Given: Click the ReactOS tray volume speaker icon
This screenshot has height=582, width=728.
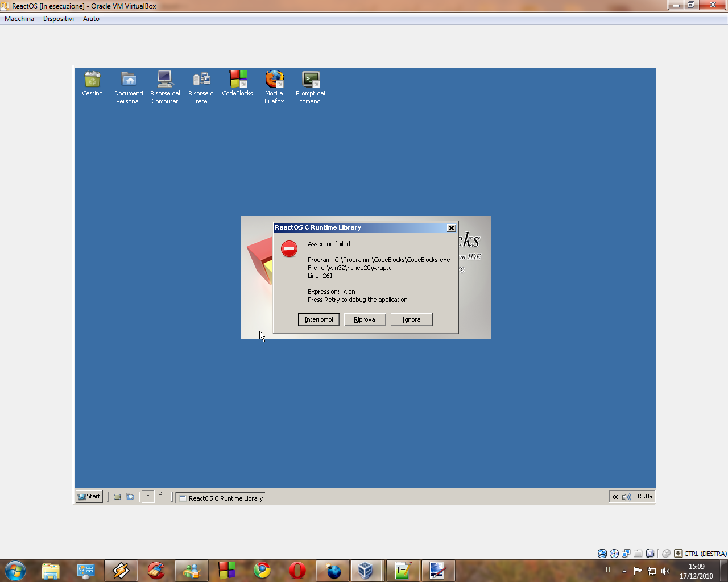Looking at the screenshot, I should pyautogui.click(x=626, y=497).
